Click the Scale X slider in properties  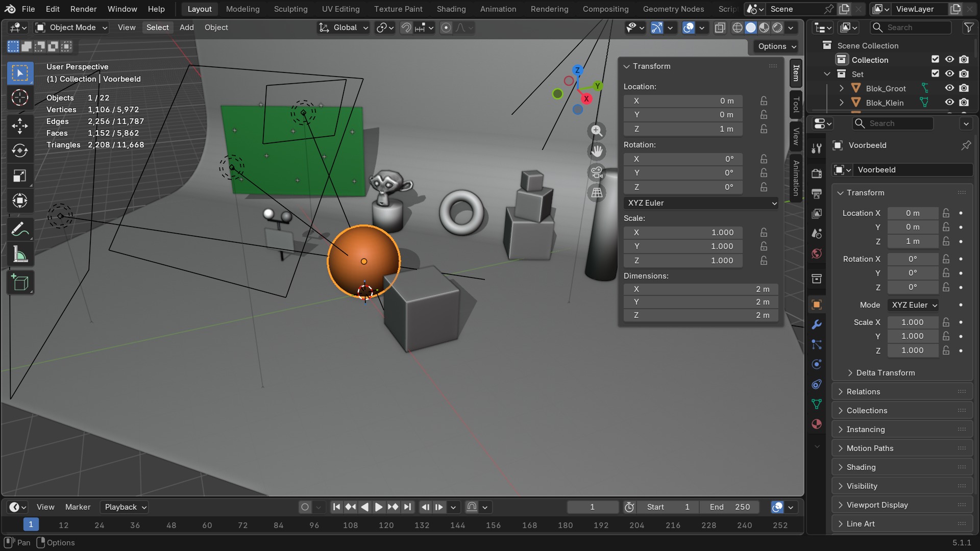pyautogui.click(x=912, y=322)
